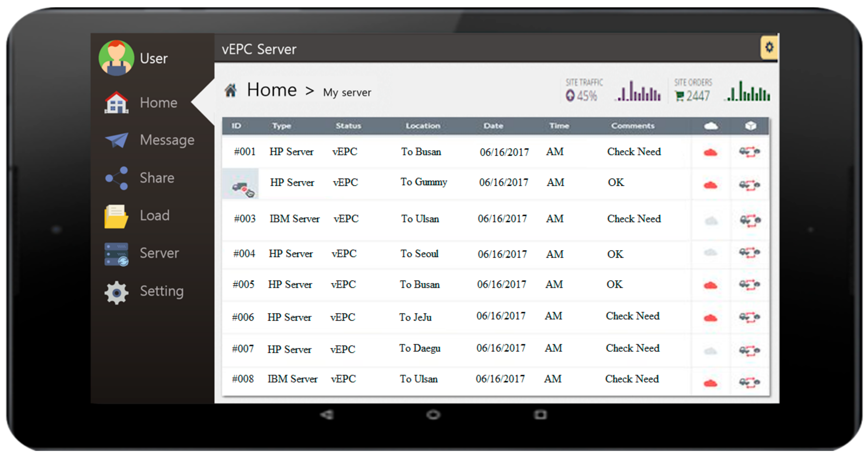Click the home icon in the breadcrumb

[231, 90]
